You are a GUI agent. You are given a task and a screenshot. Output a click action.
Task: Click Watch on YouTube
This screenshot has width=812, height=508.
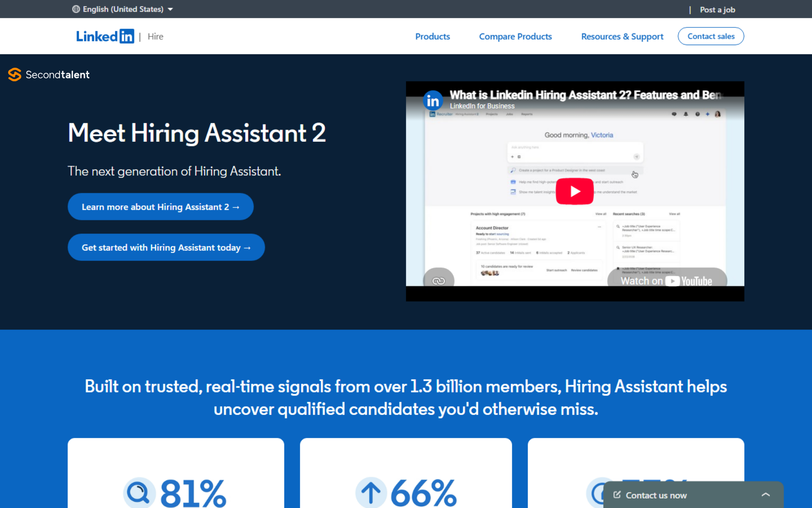point(667,280)
